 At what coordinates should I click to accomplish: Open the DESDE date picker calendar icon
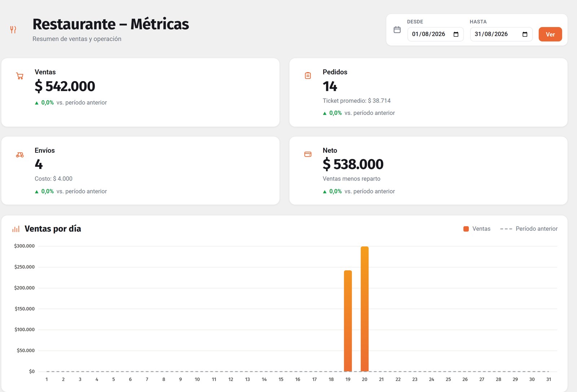point(456,34)
